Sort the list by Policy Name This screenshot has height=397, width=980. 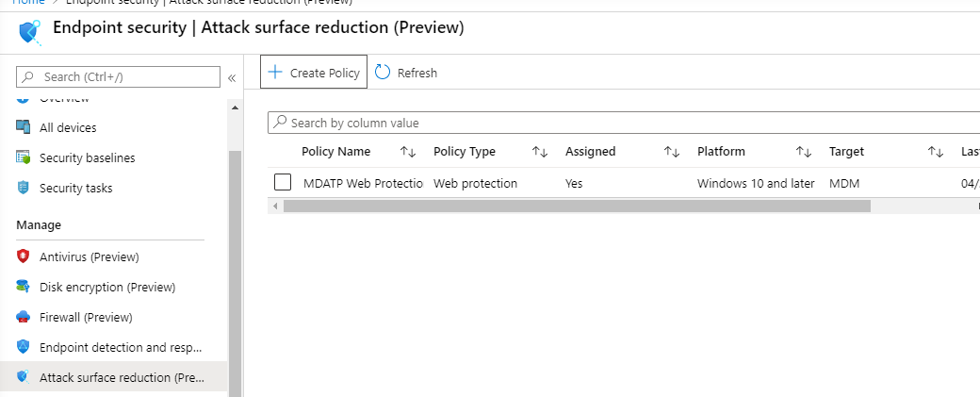(408, 152)
